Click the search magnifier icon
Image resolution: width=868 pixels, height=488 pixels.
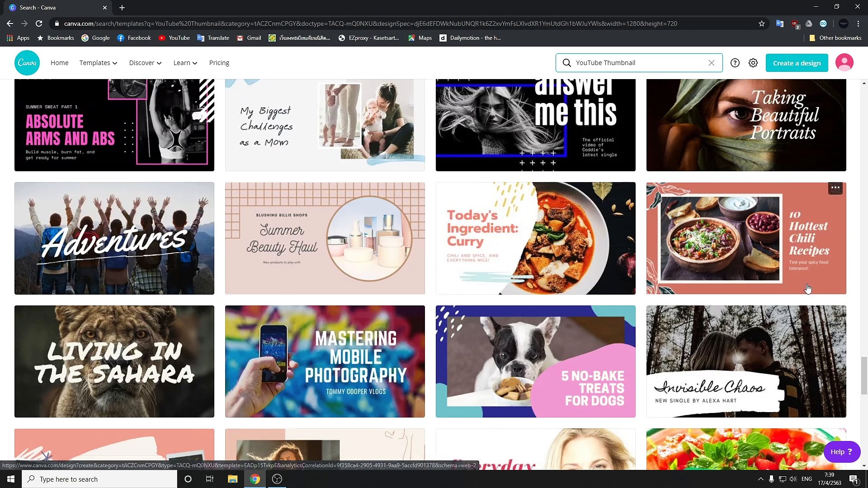point(566,63)
